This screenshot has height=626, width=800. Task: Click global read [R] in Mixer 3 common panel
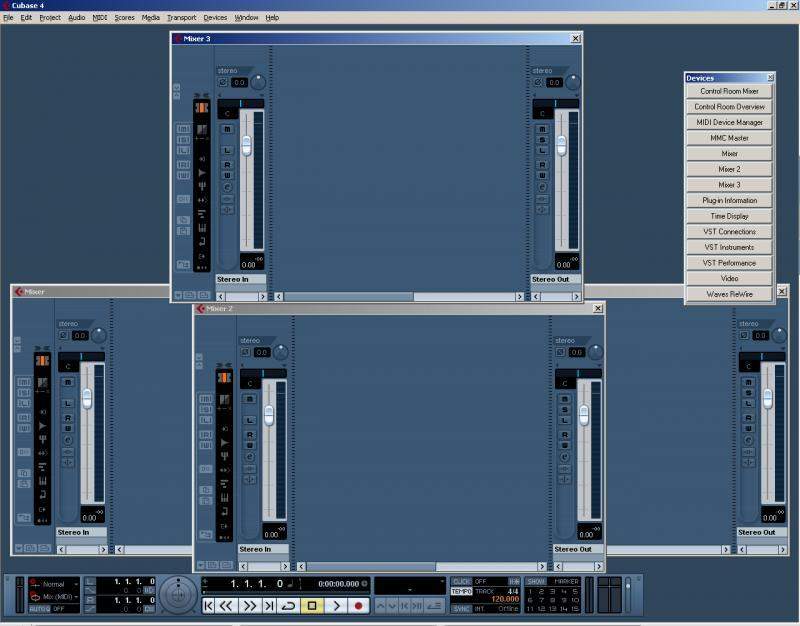(x=184, y=164)
